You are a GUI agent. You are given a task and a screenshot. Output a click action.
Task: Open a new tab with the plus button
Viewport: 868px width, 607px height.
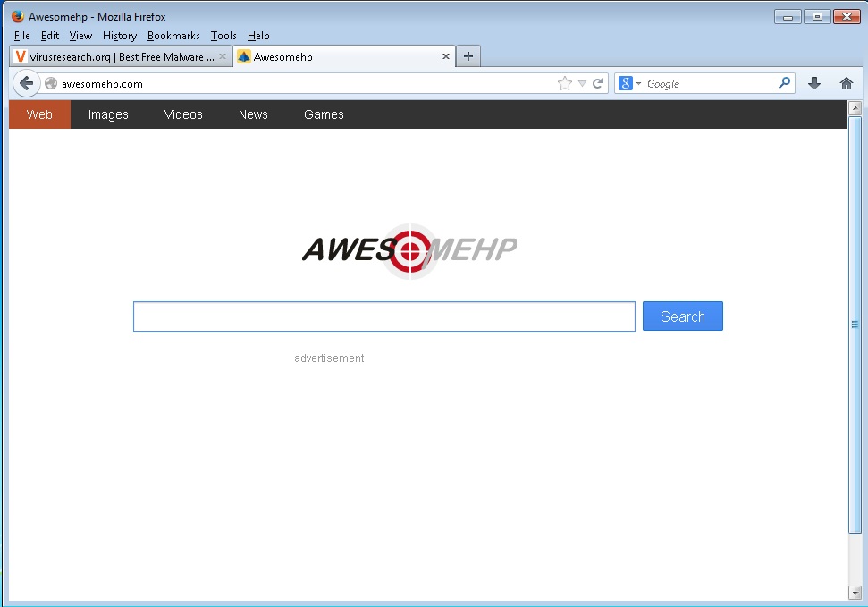(468, 56)
